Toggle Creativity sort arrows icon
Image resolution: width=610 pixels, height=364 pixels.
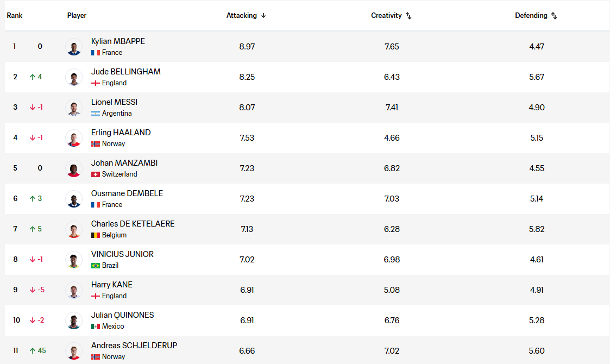[x=408, y=16]
